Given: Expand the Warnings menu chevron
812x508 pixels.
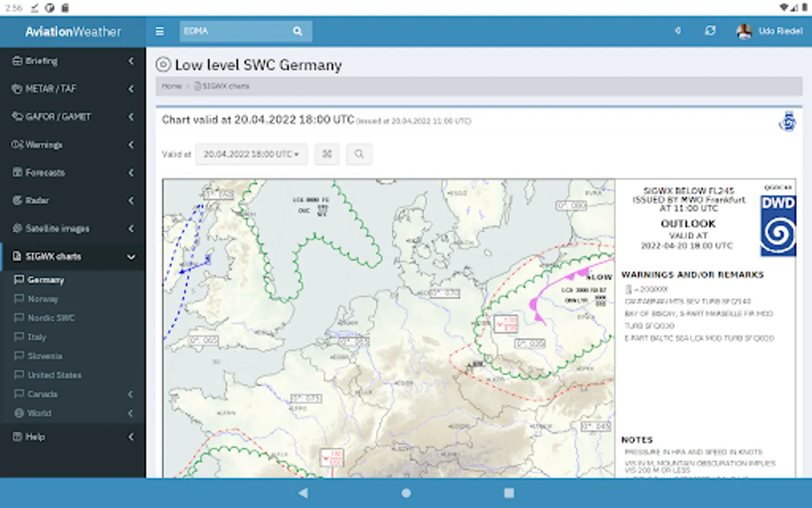Looking at the screenshot, I should (x=131, y=145).
